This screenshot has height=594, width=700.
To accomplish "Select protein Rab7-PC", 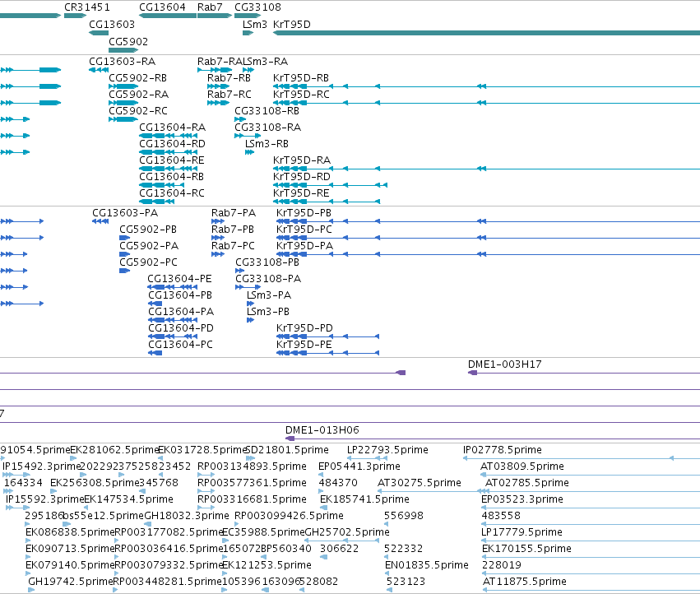I will [x=233, y=246].
